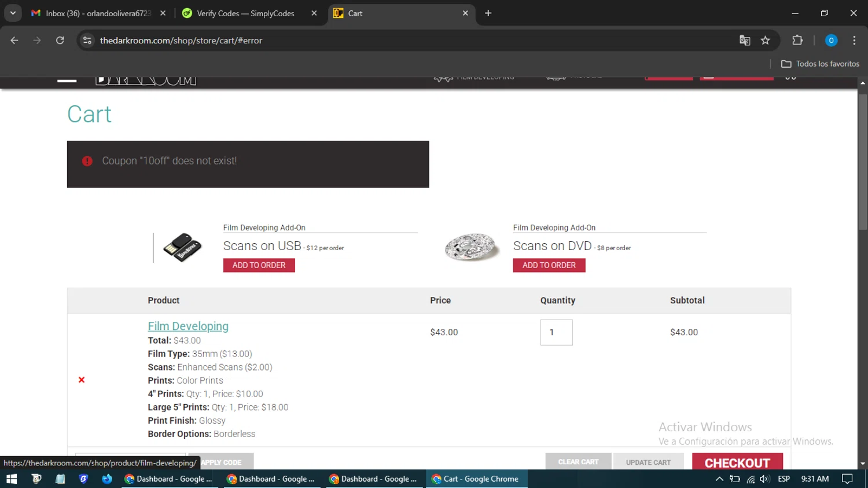Add Scans on DVD to order
The height and width of the screenshot is (488, 868).
tap(549, 265)
